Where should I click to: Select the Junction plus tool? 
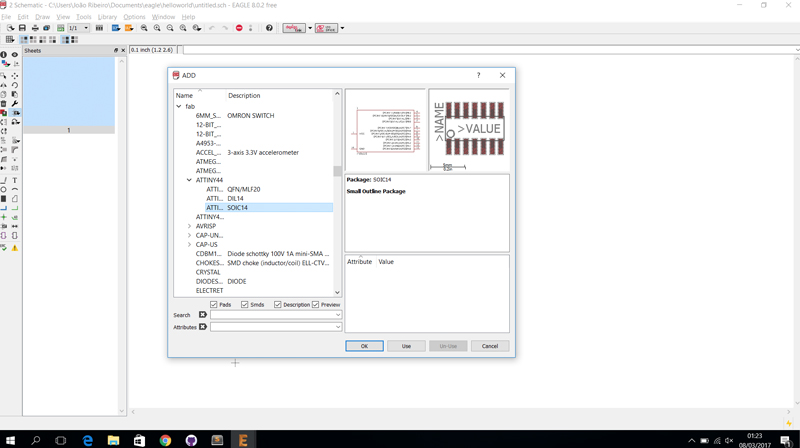point(4,217)
